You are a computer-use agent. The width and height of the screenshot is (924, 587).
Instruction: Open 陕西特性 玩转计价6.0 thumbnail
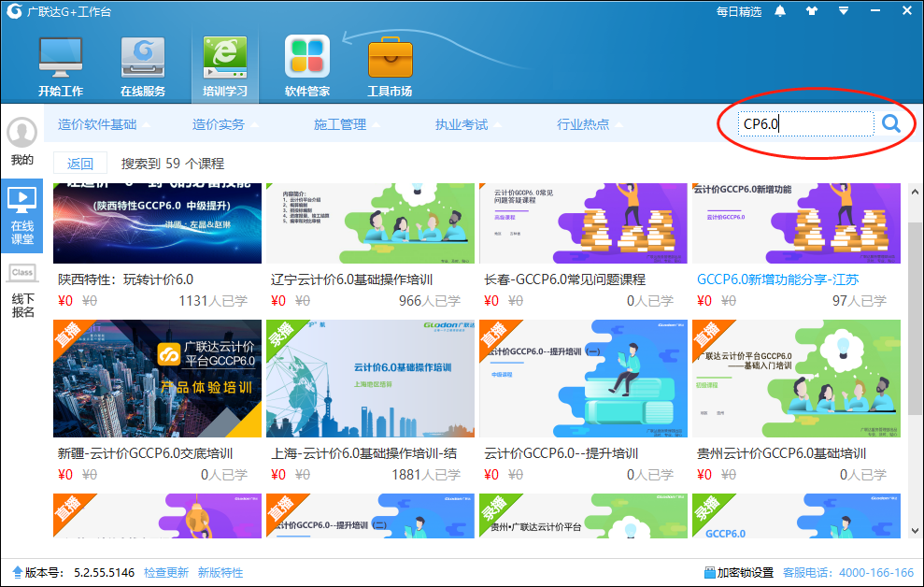[157, 223]
